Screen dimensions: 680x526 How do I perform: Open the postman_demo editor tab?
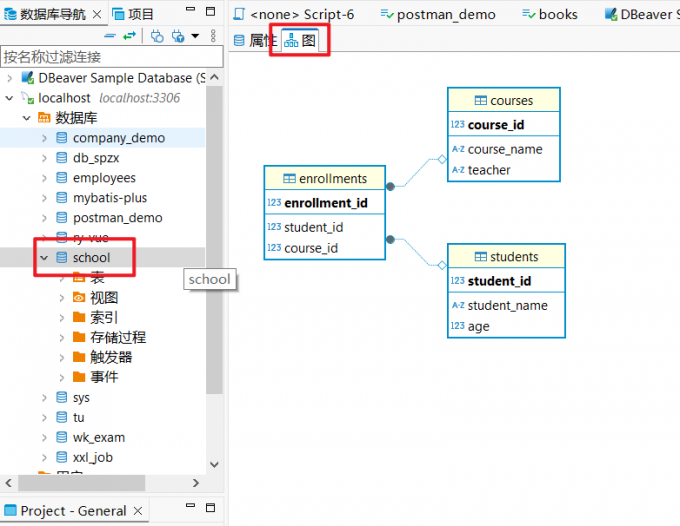(x=438, y=14)
